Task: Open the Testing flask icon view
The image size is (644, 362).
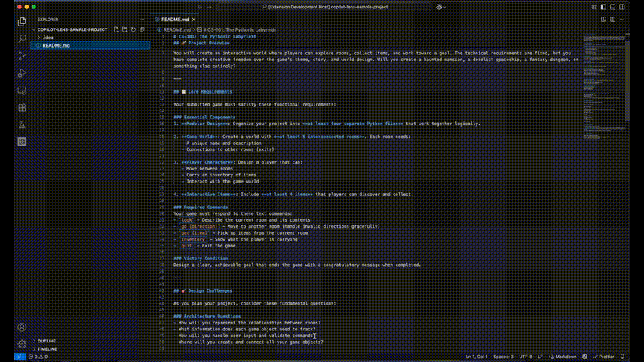Action: [x=22, y=124]
